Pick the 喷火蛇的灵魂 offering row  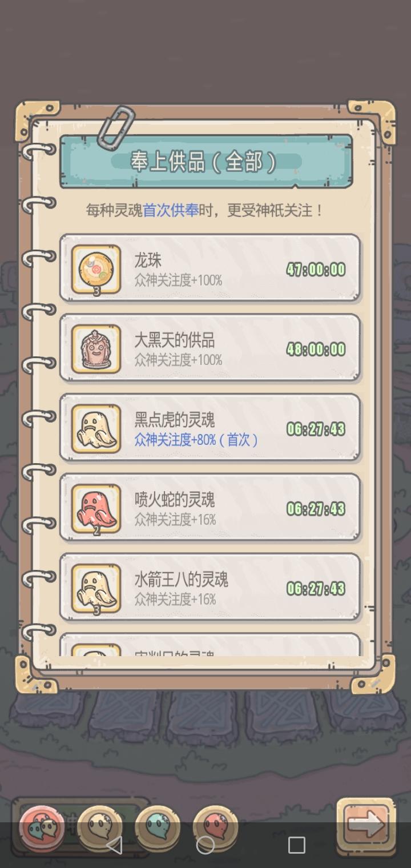click(210, 508)
